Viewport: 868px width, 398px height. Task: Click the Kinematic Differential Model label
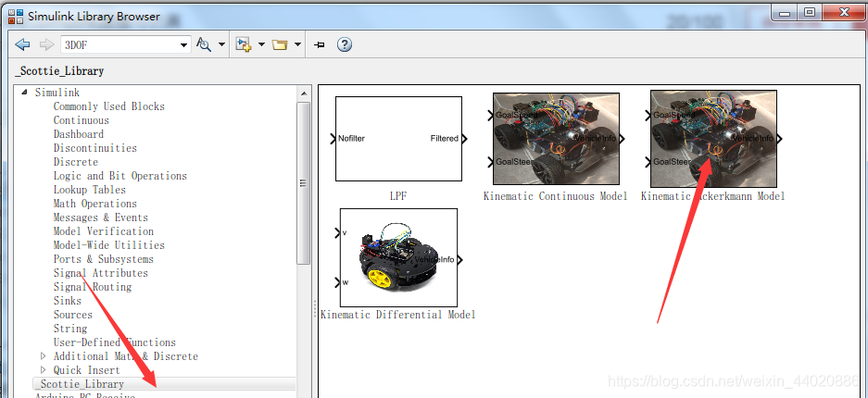[398, 315]
